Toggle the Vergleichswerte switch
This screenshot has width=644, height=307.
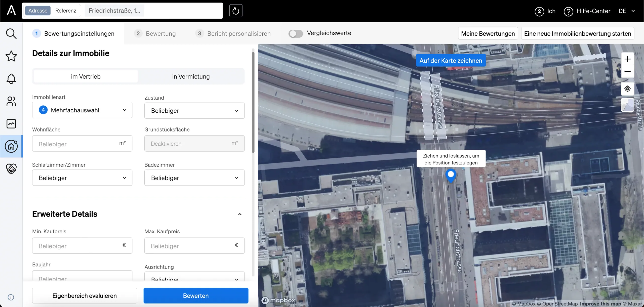click(296, 33)
